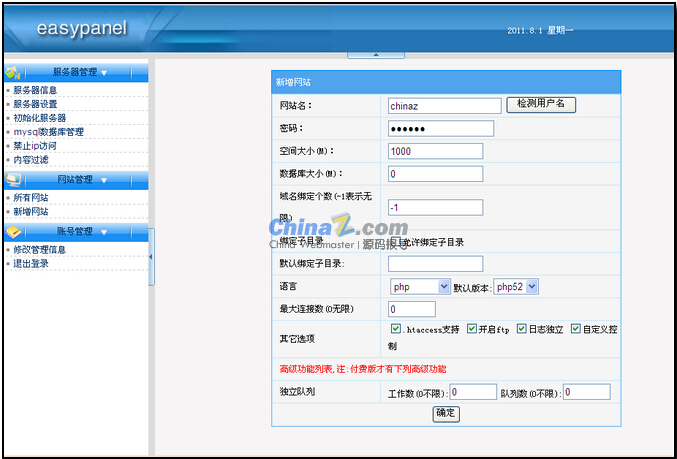Go to 所有网站 page
The image size is (677, 459).
31,198
